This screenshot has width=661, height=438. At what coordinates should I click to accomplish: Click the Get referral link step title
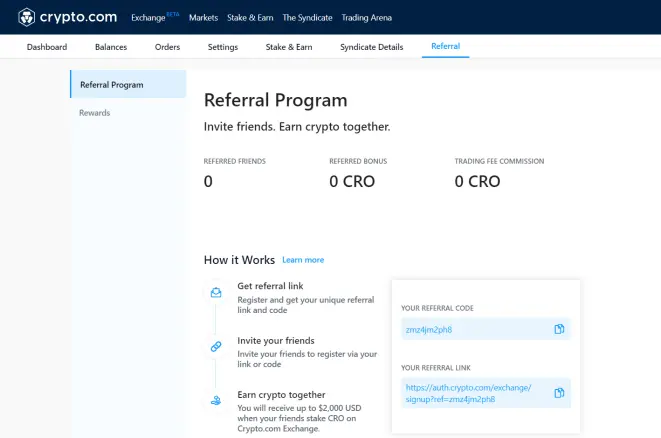[270, 286]
